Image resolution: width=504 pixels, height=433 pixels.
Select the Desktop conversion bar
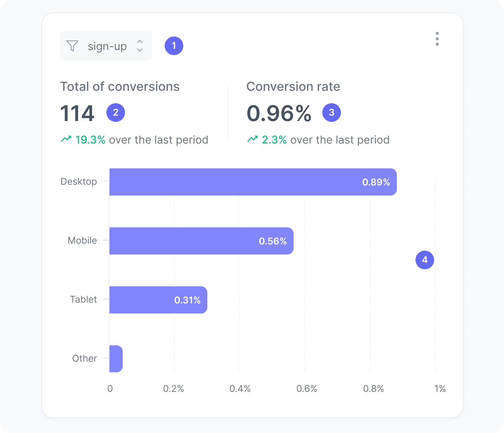pyautogui.click(x=252, y=182)
